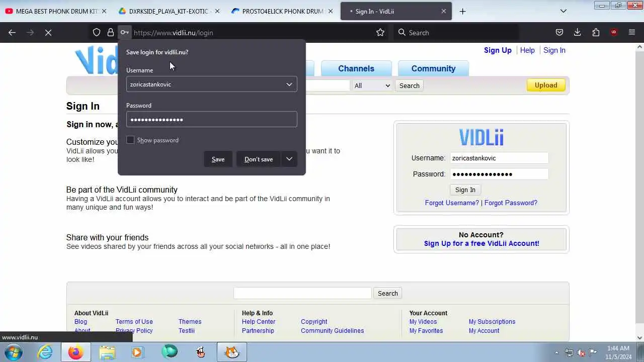
Task: Click the Sign In button in login box
Action: click(465, 190)
